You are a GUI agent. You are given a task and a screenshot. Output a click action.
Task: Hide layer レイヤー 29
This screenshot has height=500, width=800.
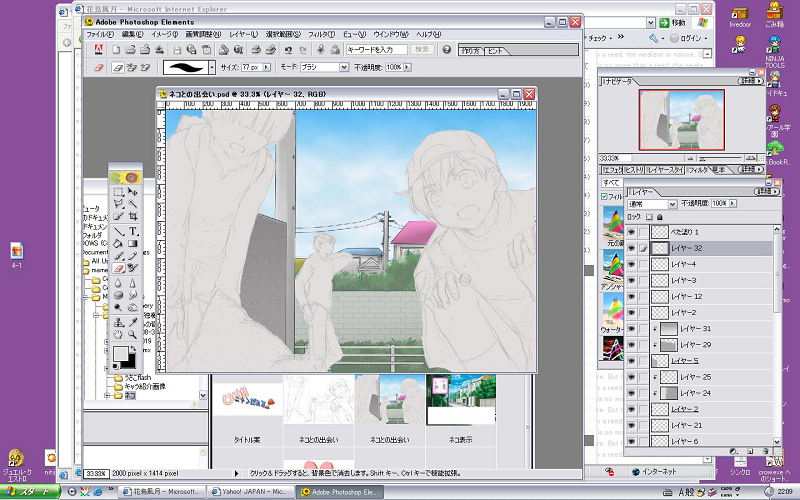tap(632, 345)
